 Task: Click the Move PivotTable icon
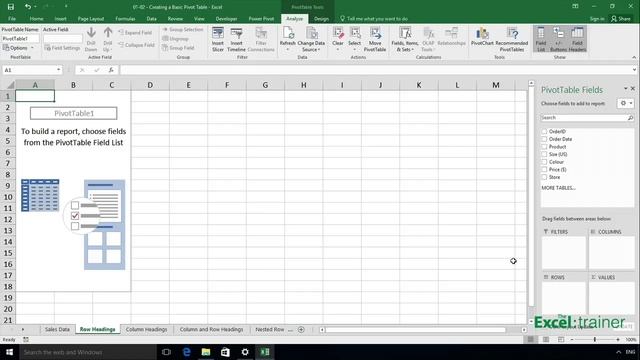coord(375,33)
